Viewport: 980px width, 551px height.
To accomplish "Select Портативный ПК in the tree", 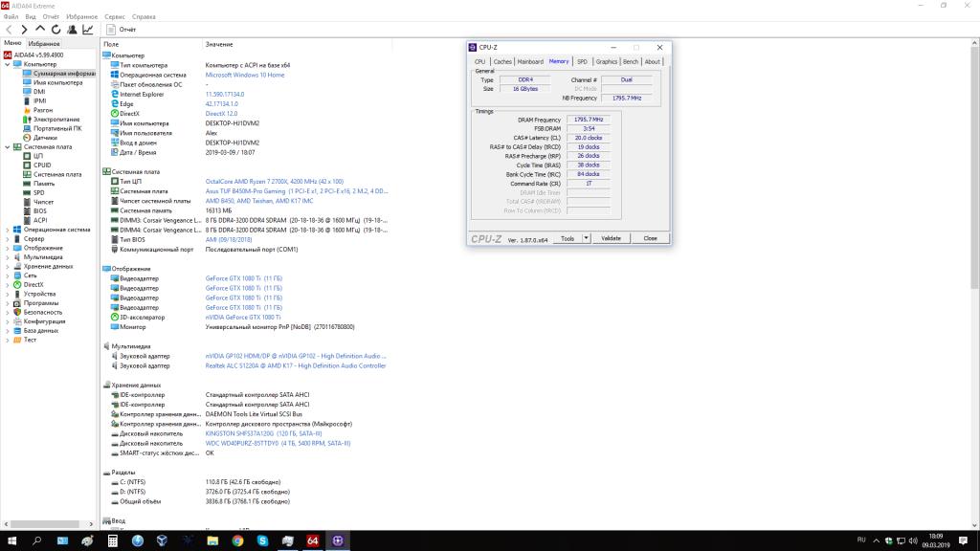I will point(57,128).
